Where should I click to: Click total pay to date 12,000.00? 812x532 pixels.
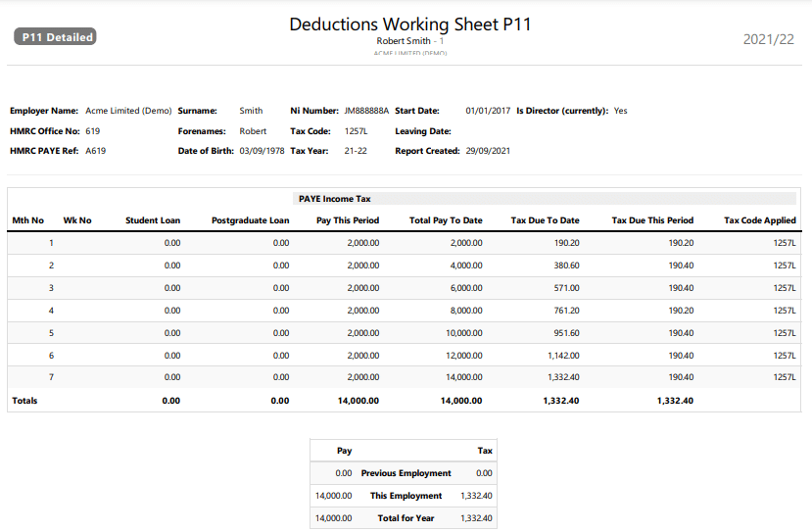tap(464, 356)
